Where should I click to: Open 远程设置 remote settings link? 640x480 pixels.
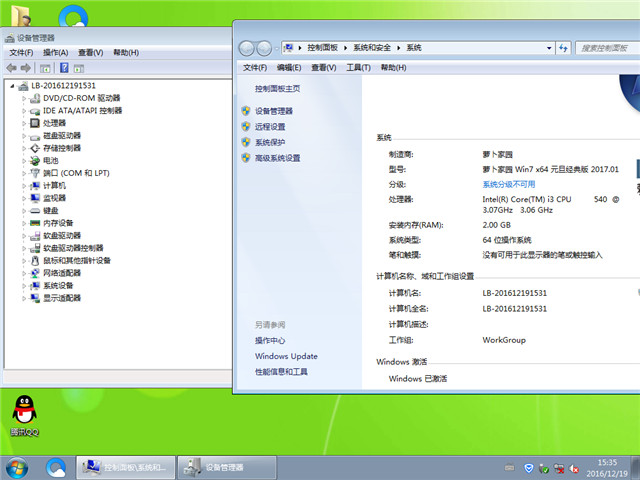click(x=270, y=127)
